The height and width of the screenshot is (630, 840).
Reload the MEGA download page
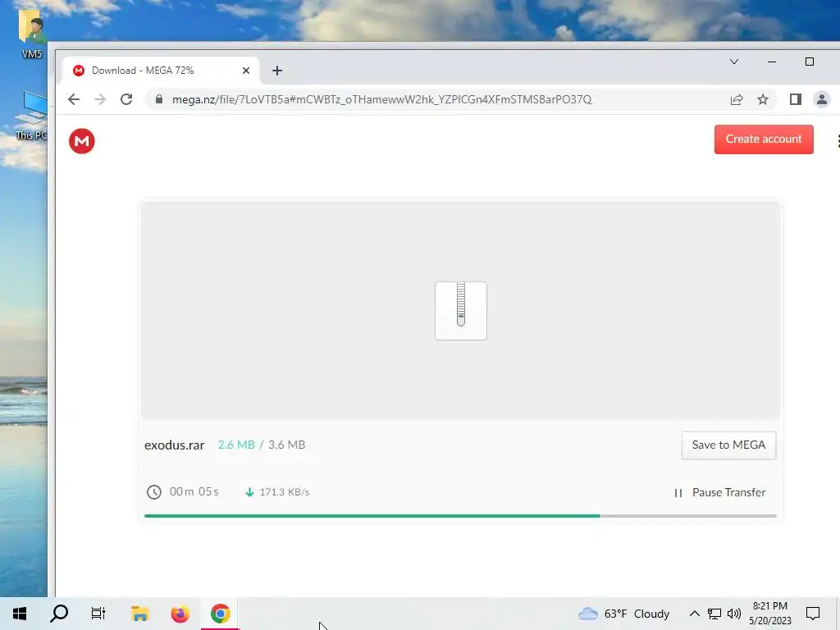pos(126,99)
